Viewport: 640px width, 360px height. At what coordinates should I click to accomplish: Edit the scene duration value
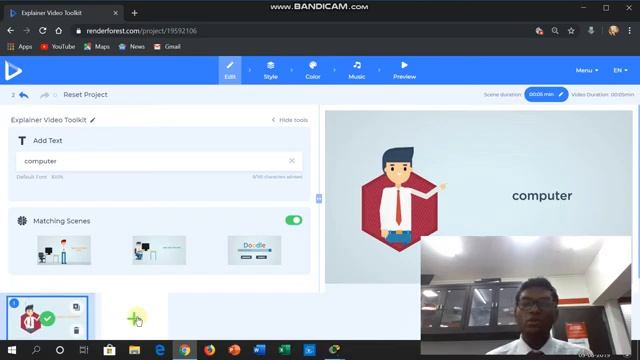(x=546, y=94)
